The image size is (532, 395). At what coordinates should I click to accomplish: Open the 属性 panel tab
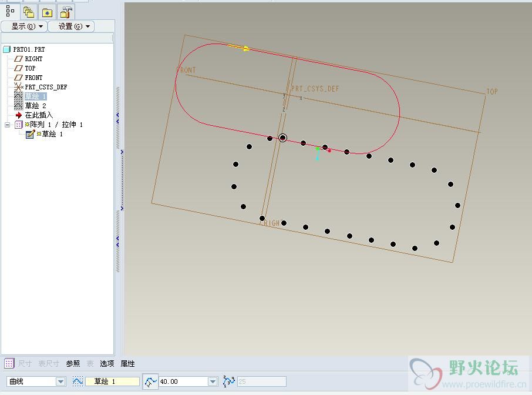(127, 364)
